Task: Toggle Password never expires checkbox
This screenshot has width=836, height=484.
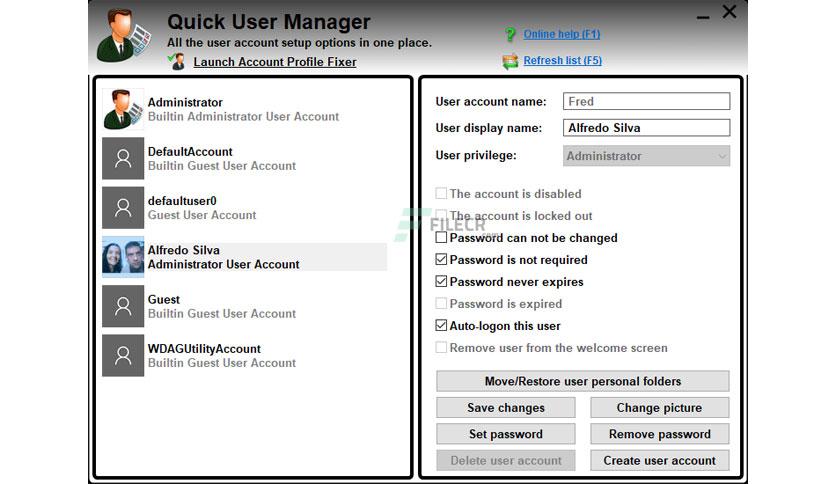Action: point(441,281)
